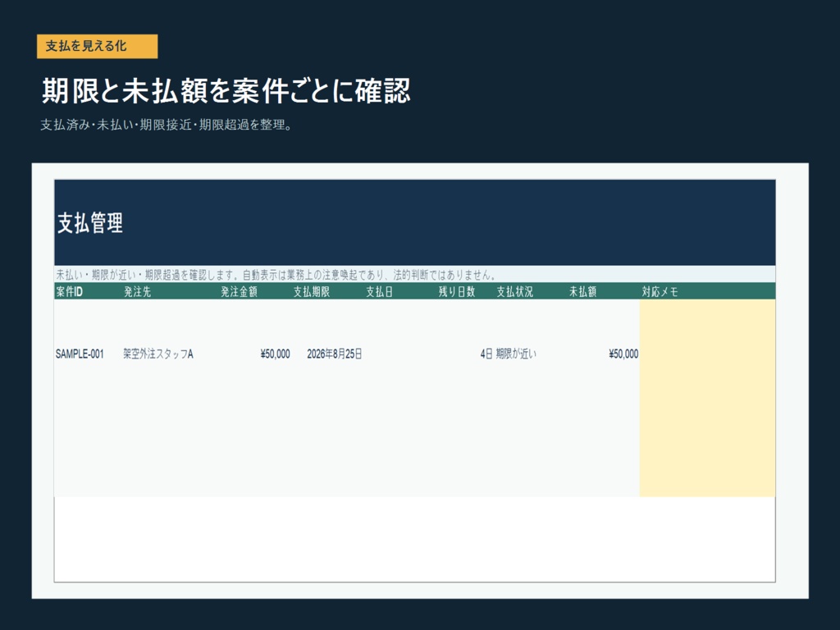Select the 支払状況 column header

514,291
